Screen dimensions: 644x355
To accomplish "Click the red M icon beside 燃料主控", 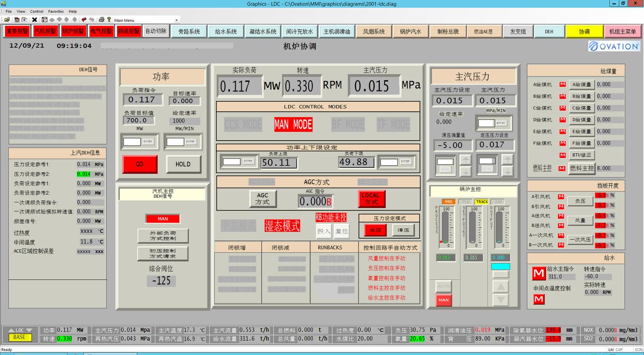I will pos(562,169).
